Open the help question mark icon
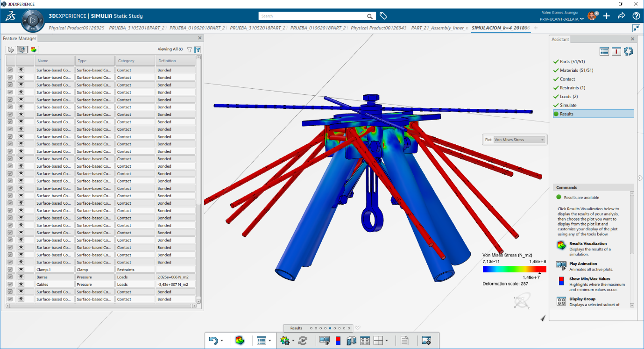Viewport: 644px width, 349px height. point(636,16)
